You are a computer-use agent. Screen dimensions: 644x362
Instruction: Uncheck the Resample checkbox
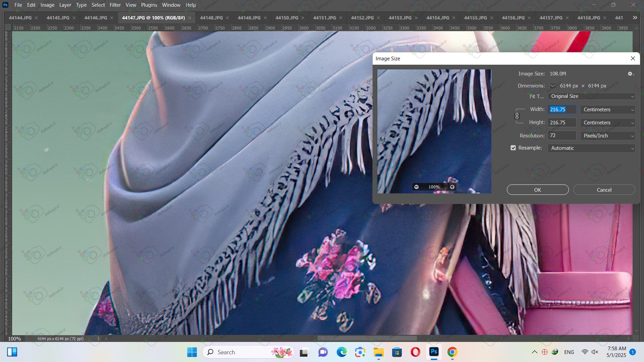coord(513,148)
